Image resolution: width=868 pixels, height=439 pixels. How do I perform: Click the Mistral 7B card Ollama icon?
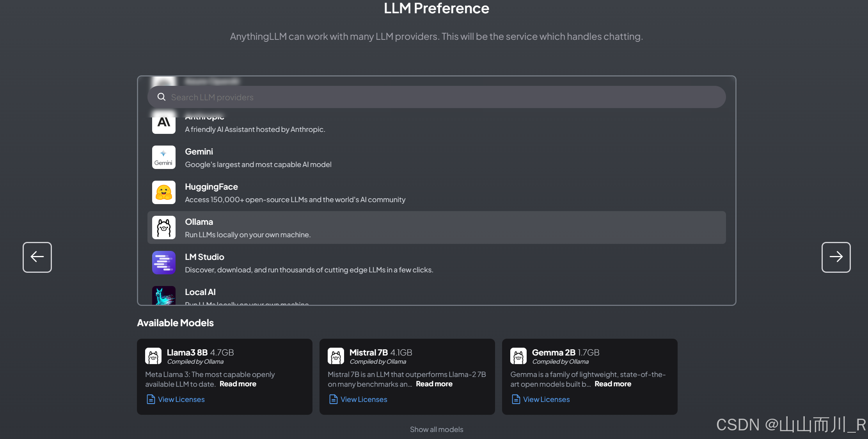(x=336, y=356)
